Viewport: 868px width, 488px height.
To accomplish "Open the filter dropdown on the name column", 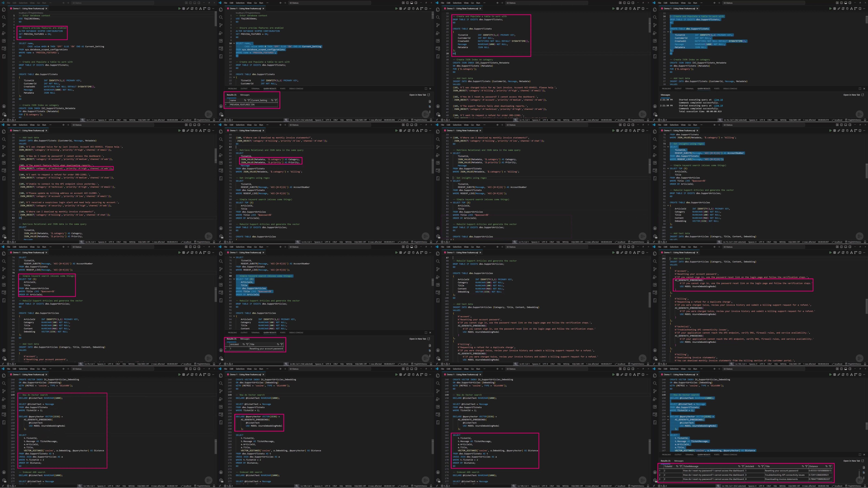I will (249, 100).
